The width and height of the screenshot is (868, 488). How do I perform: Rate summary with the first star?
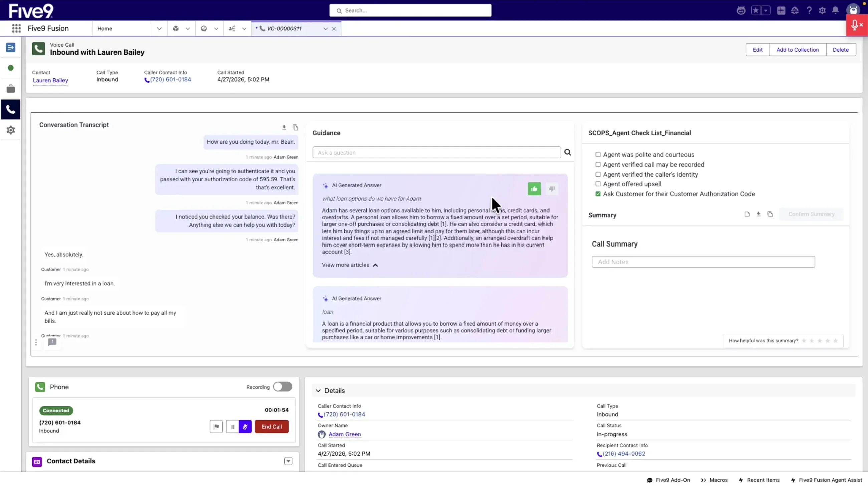tap(804, 341)
